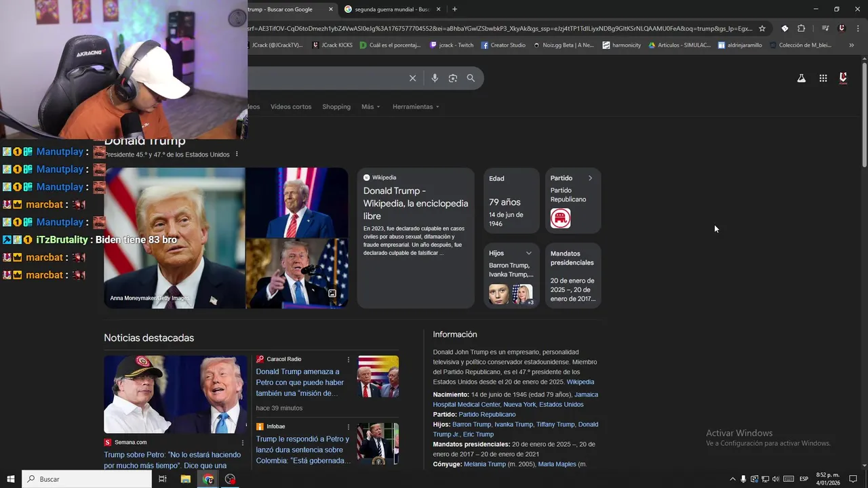Open the Caracol Radio article about Petro
Viewport: 868px width, 488px height.
click(300, 382)
